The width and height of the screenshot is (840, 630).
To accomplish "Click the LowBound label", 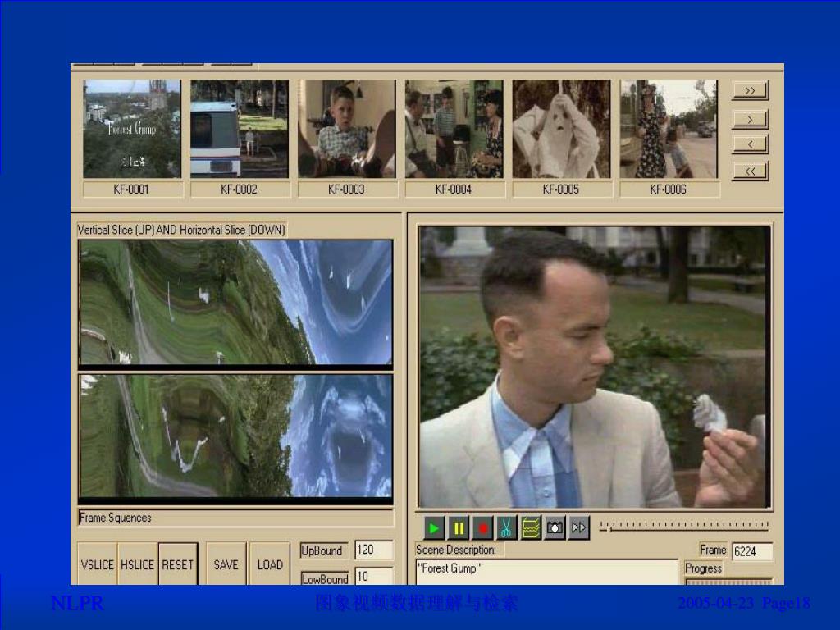I will (x=325, y=579).
